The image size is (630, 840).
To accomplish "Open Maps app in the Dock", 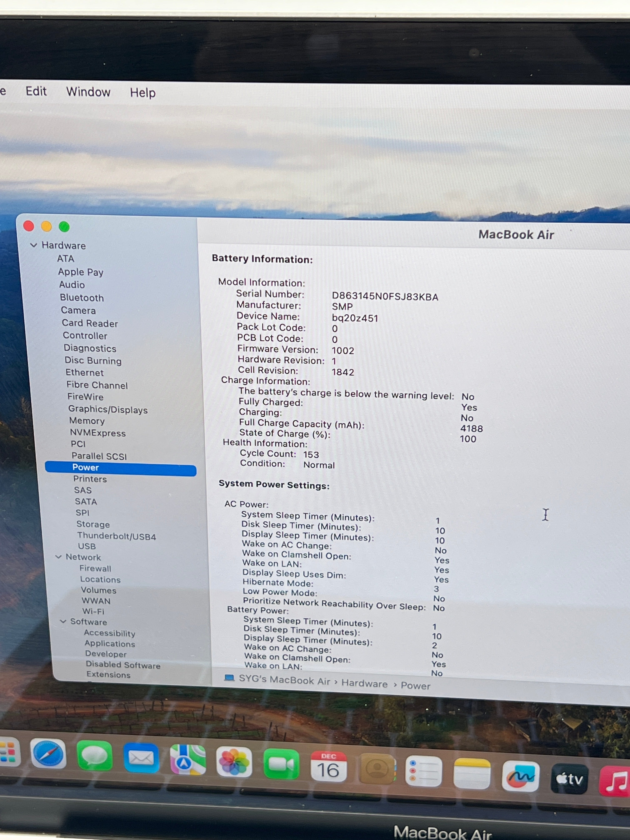I will pyautogui.click(x=188, y=760).
